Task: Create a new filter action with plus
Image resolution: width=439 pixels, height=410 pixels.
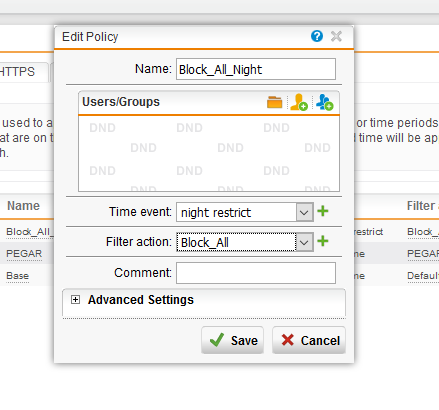Action: 323,241
